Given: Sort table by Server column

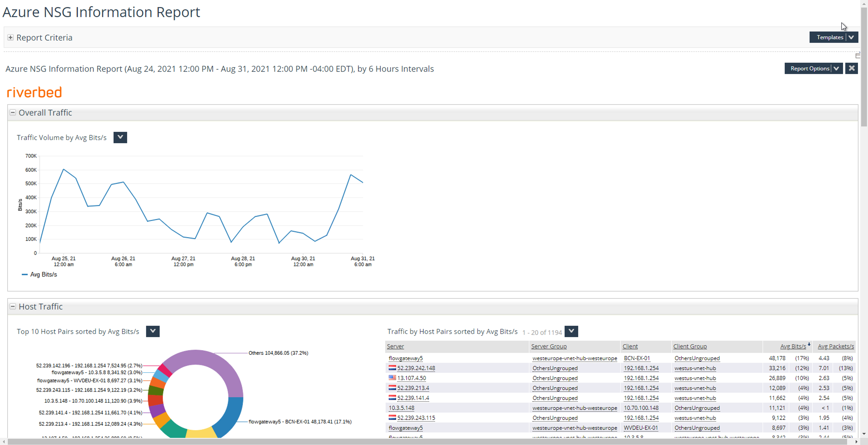Looking at the screenshot, I should 395,346.
